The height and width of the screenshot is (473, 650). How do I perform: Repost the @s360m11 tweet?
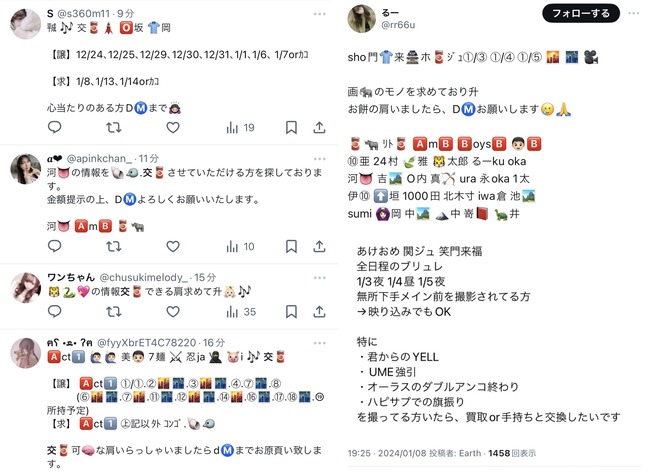[x=114, y=128]
